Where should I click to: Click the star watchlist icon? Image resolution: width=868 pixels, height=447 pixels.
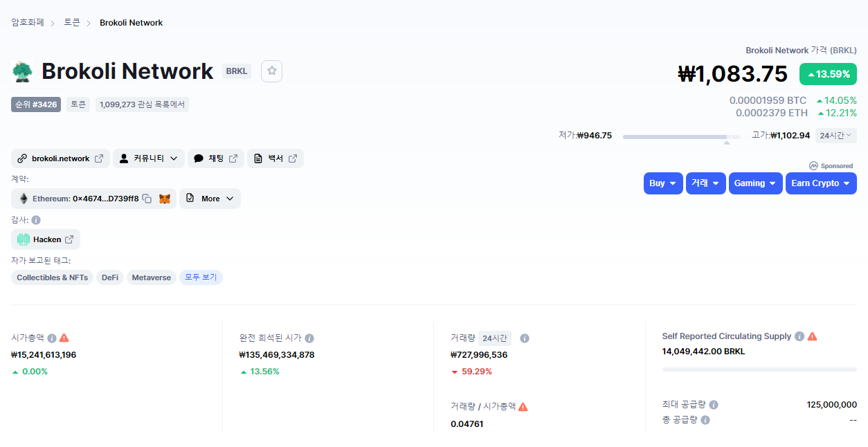tap(271, 71)
